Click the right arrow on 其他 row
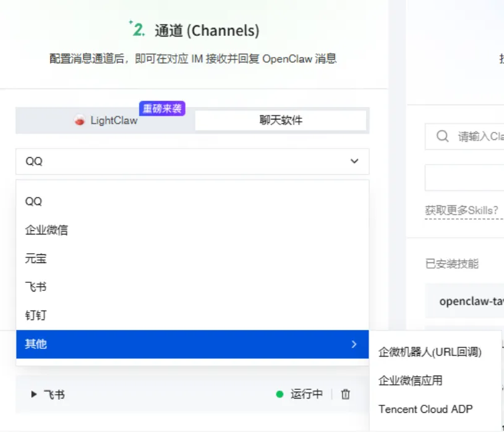504x432 pixels. [354, 344]
